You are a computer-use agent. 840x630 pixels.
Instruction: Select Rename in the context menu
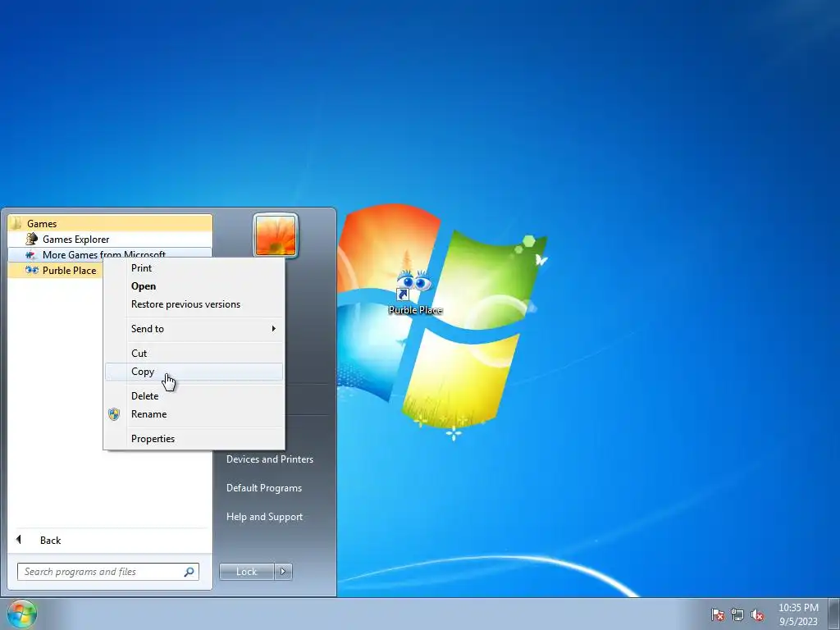(x=194, y=414)
